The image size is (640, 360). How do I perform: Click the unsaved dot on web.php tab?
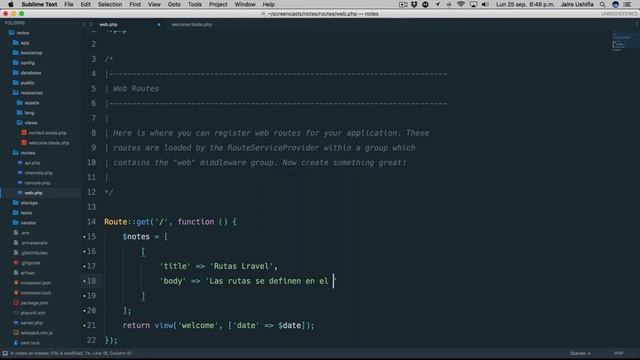[159, 24]
